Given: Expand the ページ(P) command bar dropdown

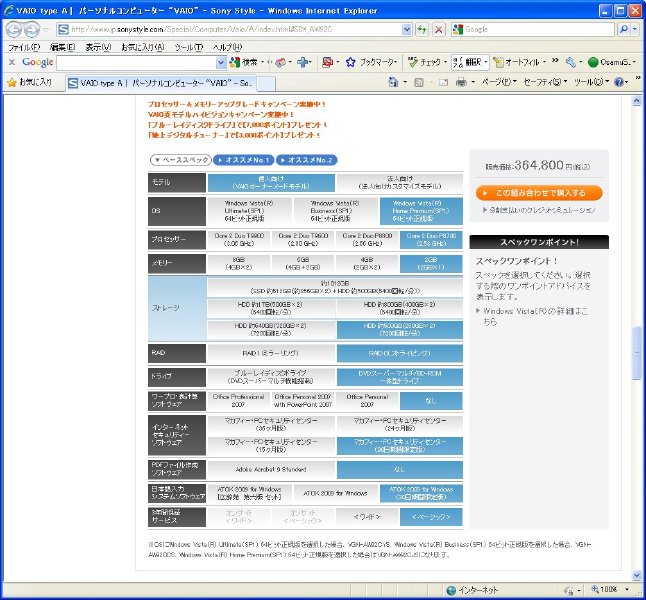Looking at the screenshot, I should (x=499, y=82).
